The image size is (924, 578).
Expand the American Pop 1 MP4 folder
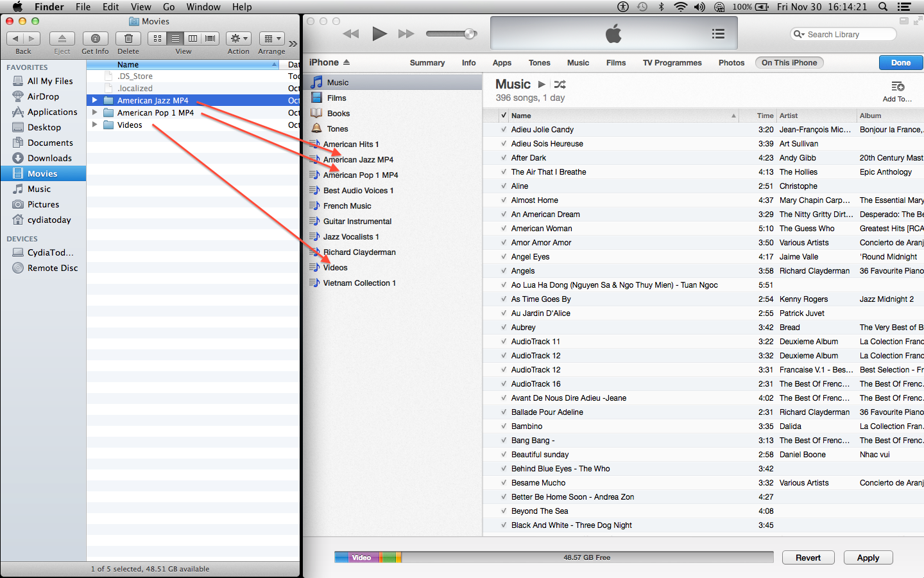click(x=95, y=112)
